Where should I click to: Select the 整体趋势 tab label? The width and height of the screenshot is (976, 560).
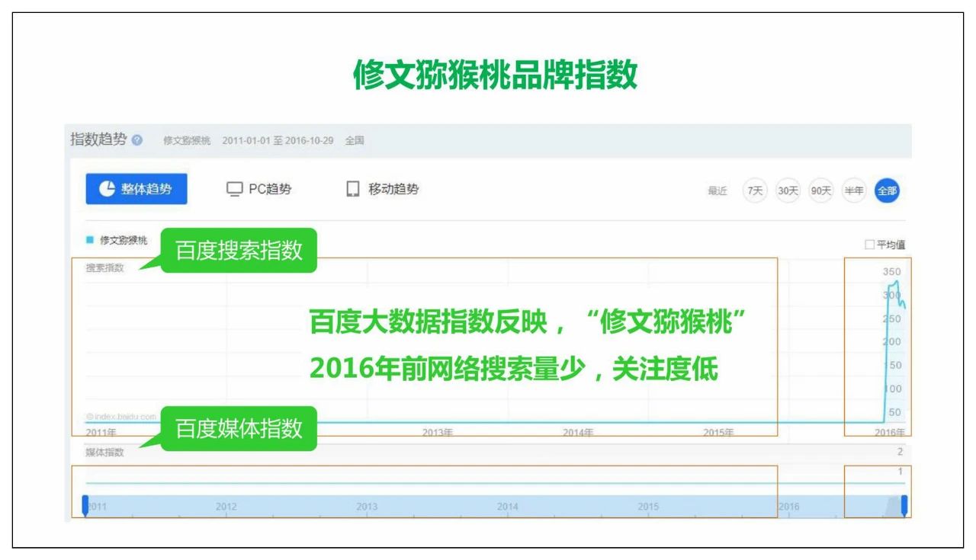(147, 190)
